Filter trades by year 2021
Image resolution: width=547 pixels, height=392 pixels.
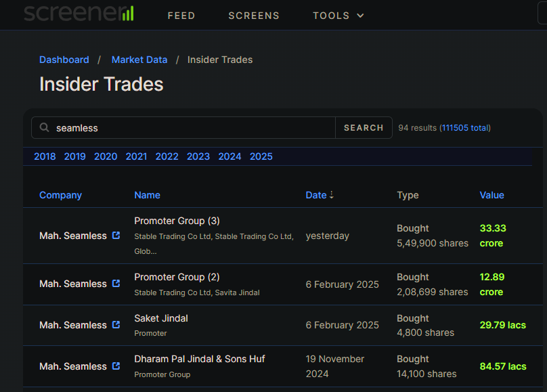coord(136,156)
